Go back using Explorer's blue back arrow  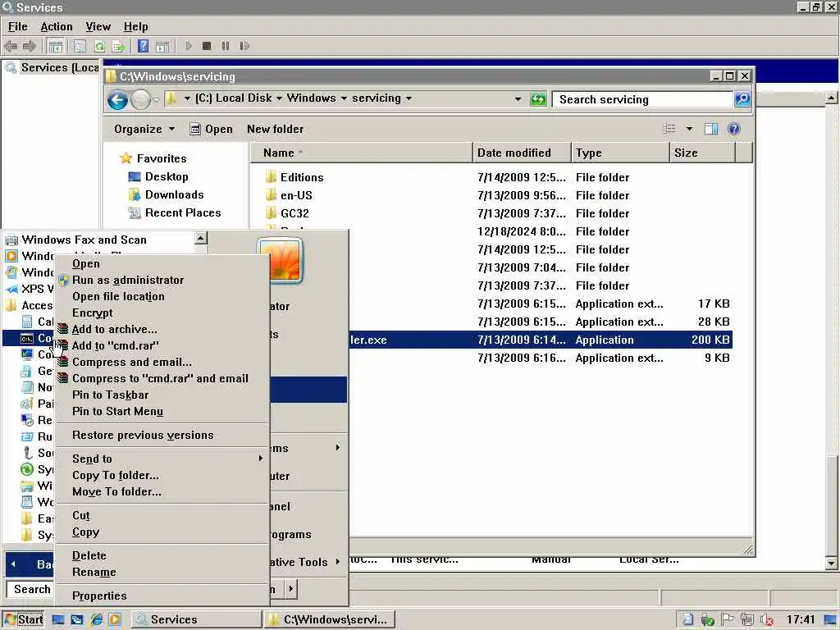(117, 99)
